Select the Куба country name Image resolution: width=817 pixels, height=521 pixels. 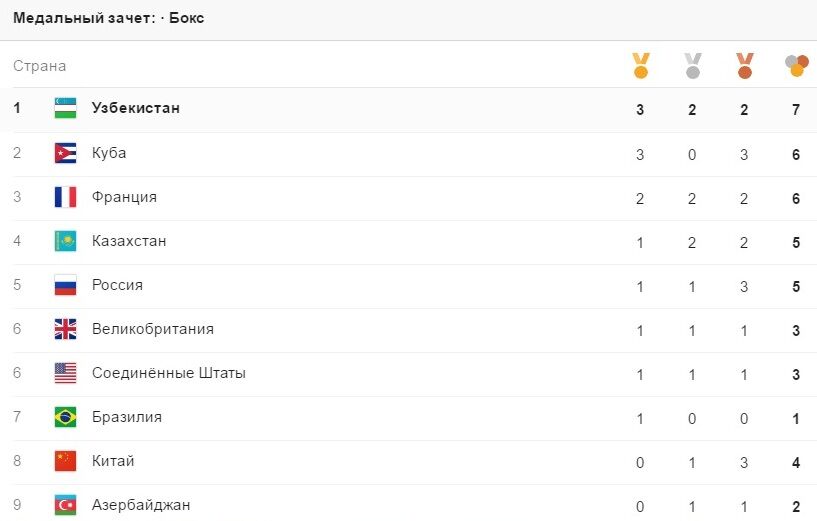[109, 153]
